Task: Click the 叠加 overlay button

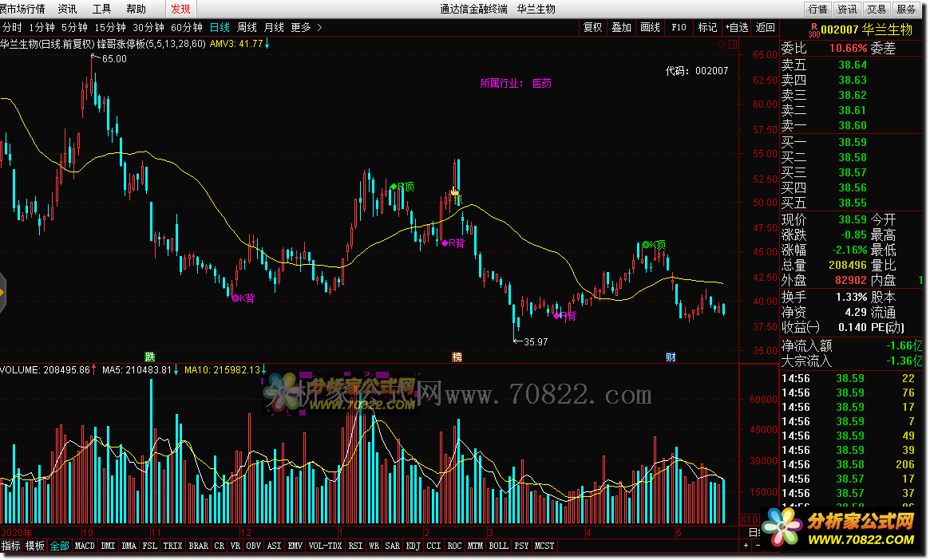Action: 621,27
